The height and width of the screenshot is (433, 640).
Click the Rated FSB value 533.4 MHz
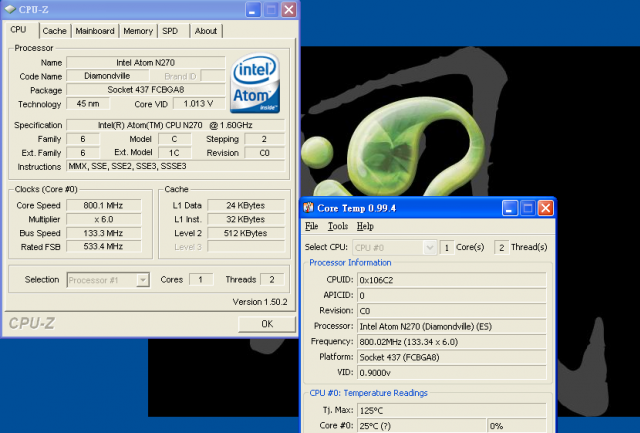tap(104, 246)
